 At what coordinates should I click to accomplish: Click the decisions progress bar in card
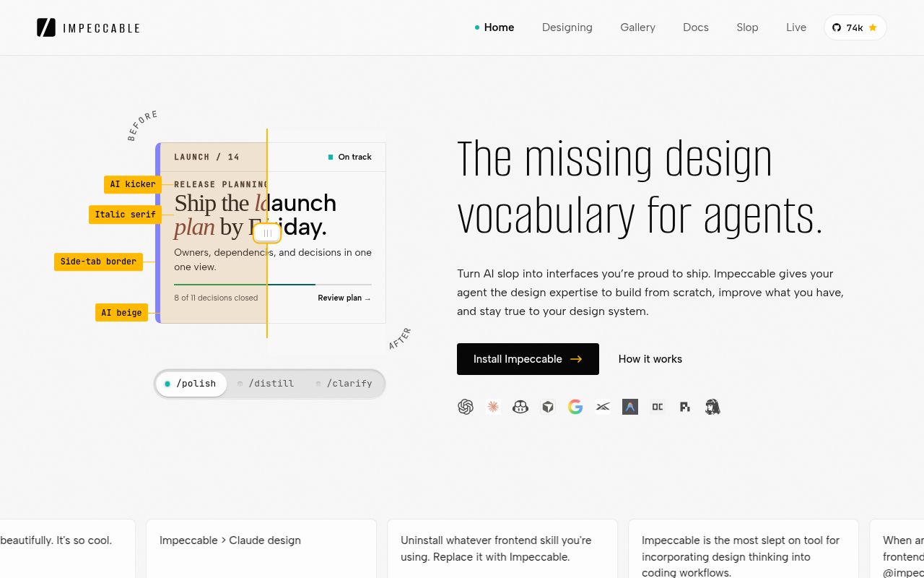tap(273, 285)
